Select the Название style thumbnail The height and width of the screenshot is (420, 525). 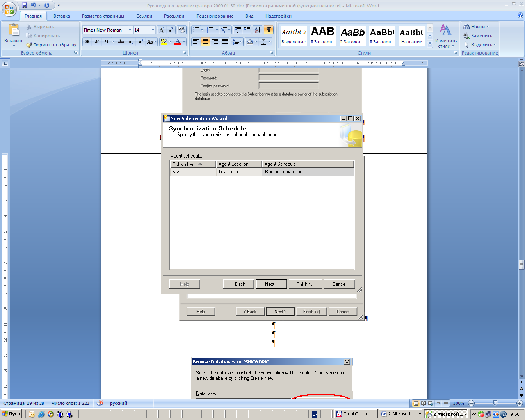(411, 36)
